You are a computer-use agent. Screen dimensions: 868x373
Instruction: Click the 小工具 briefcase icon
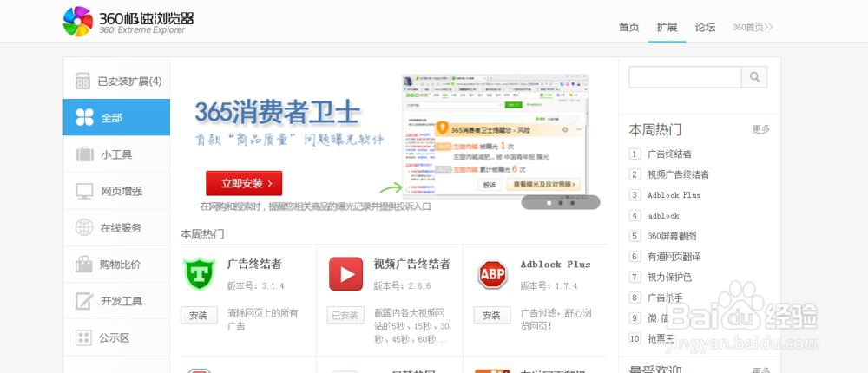(x=85, y=154)
